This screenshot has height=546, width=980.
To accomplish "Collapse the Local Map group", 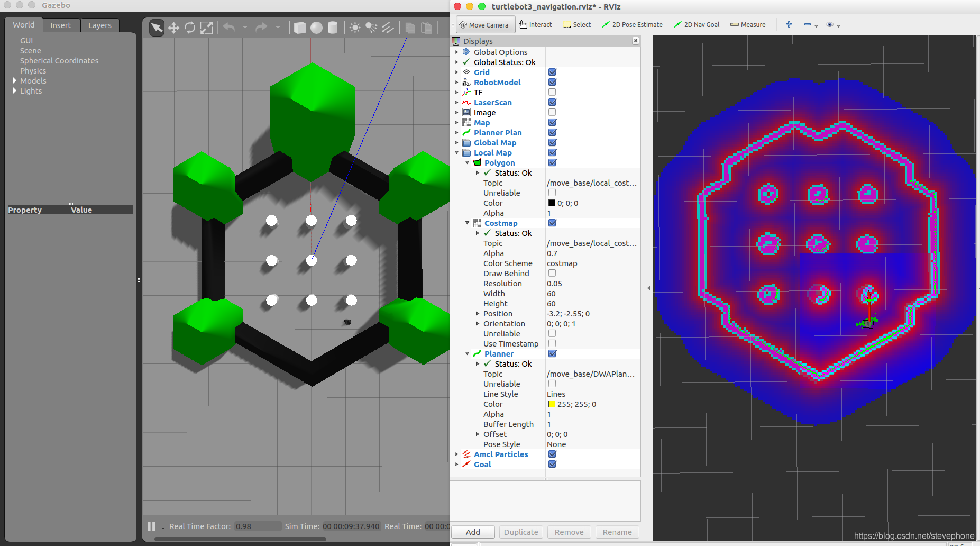I will point(456,152).
